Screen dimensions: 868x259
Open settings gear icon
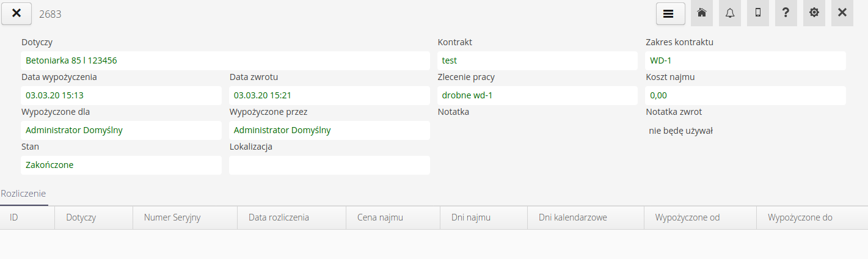coord(814,13)
